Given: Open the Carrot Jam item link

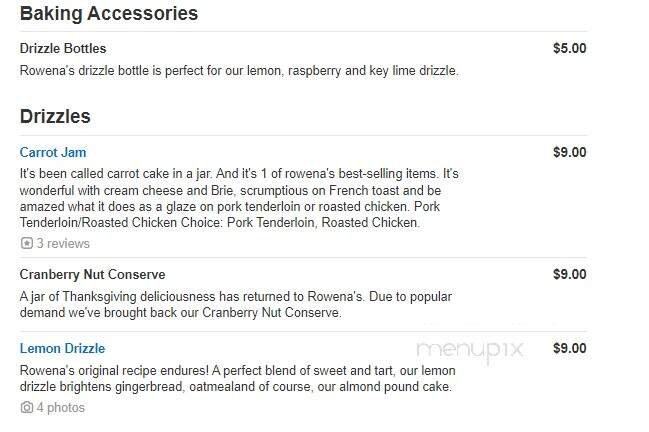Looking at the screenshot, I should tap(53, 153).
